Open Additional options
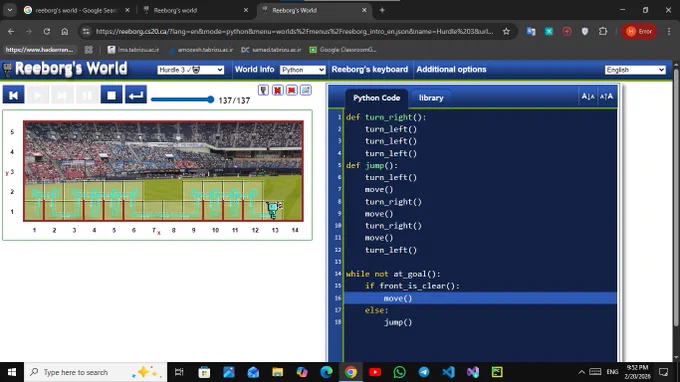The height and width of the screenshot is (382, 680). point(451,69)
